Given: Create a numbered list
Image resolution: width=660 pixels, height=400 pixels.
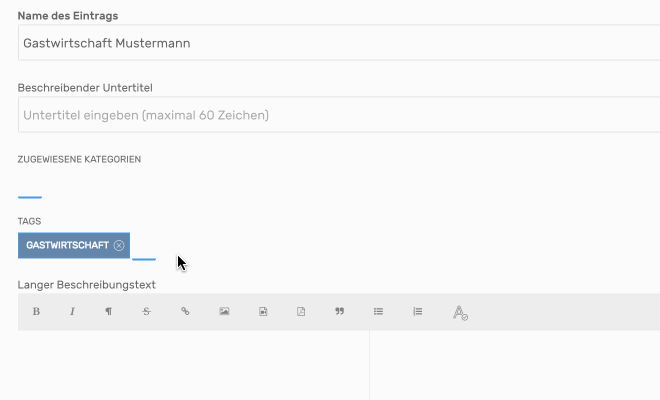Looking at the screenshot, I should (418, 312).
